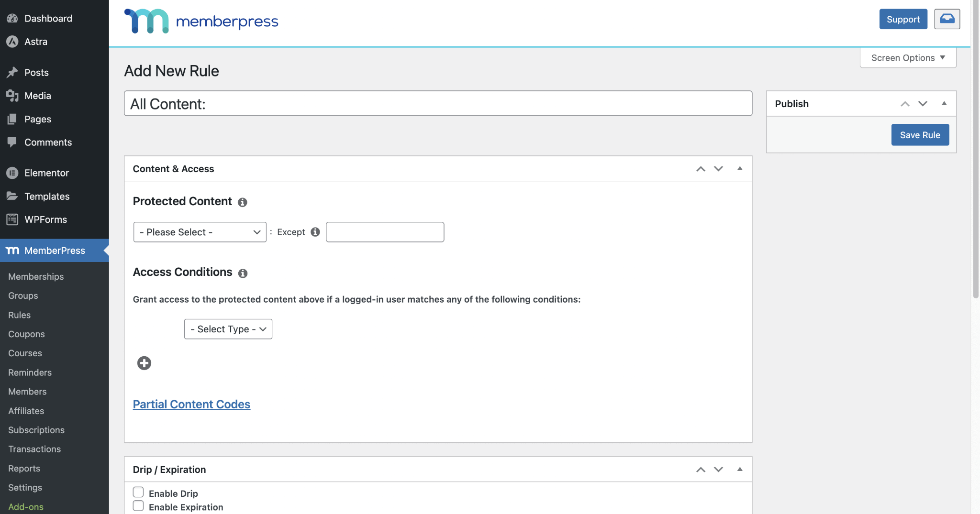
Task: Click the Except info icon
Action: pyautogui.click(x=315, y=232)
